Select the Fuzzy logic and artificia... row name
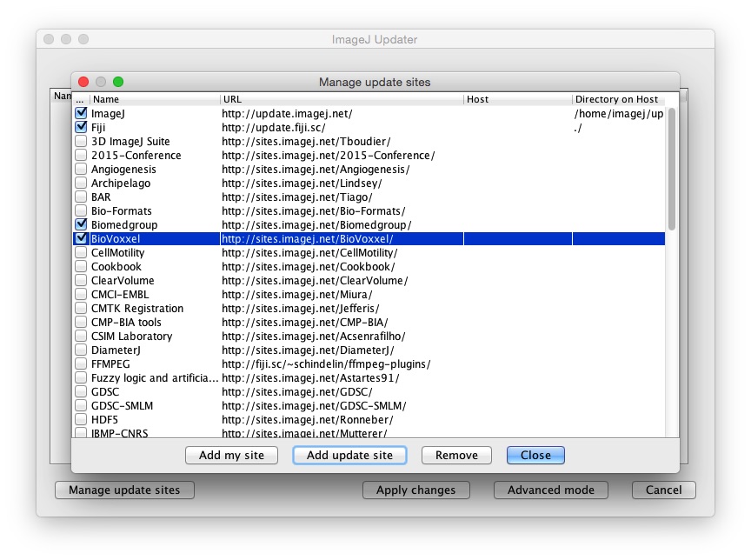This screenshot has width=751, height=560. click(x=155, y=377)
